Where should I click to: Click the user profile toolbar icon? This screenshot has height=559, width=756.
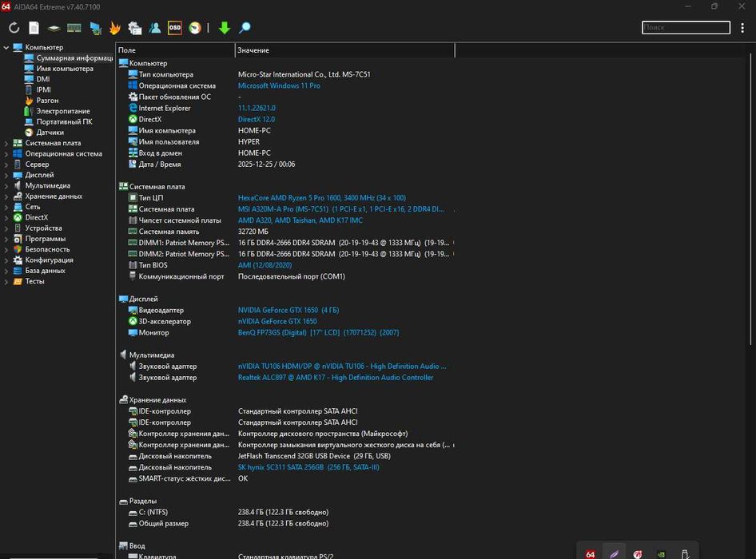tap(155, 28)
